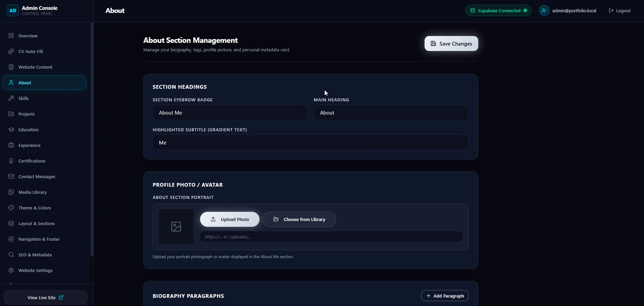Open the Skills section label
The width and height of the screenshot is (644, 306).
[23, 98]
